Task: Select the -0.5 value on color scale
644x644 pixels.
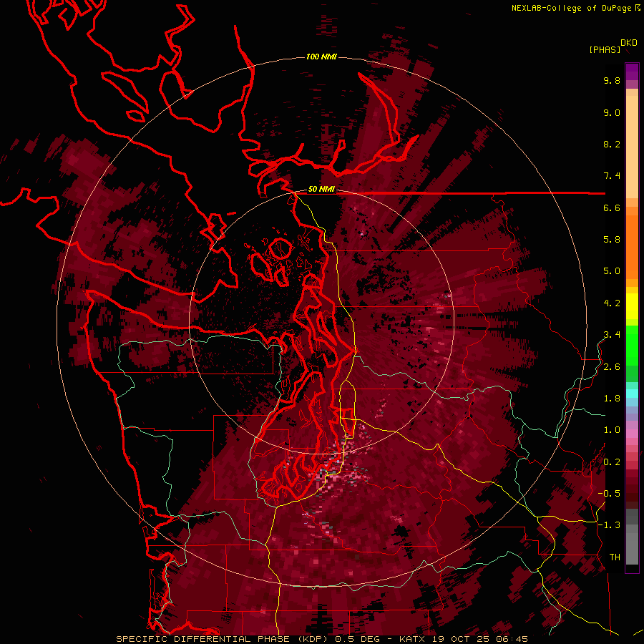Action: coord(609,494)
